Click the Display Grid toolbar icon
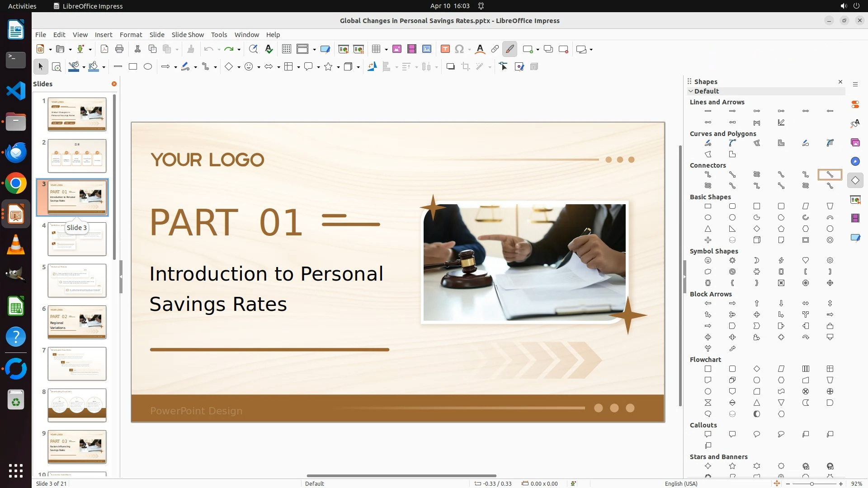This screenshot has width=868, height=488. tap(286, 49)
